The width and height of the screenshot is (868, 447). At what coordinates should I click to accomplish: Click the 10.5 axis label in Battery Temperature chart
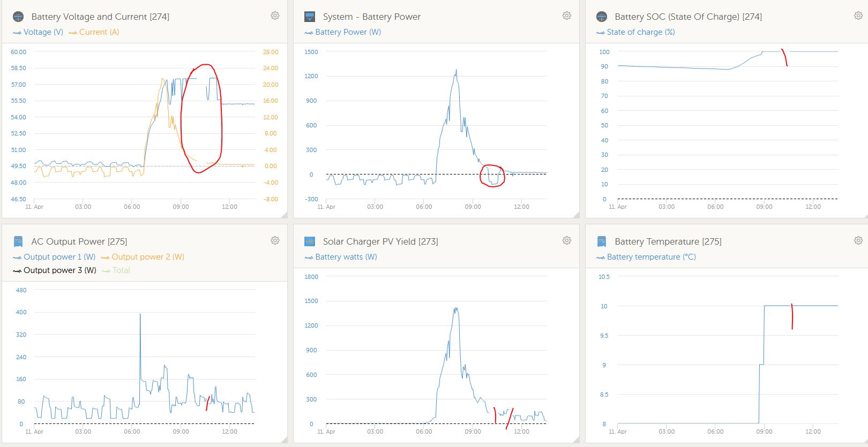604,277
